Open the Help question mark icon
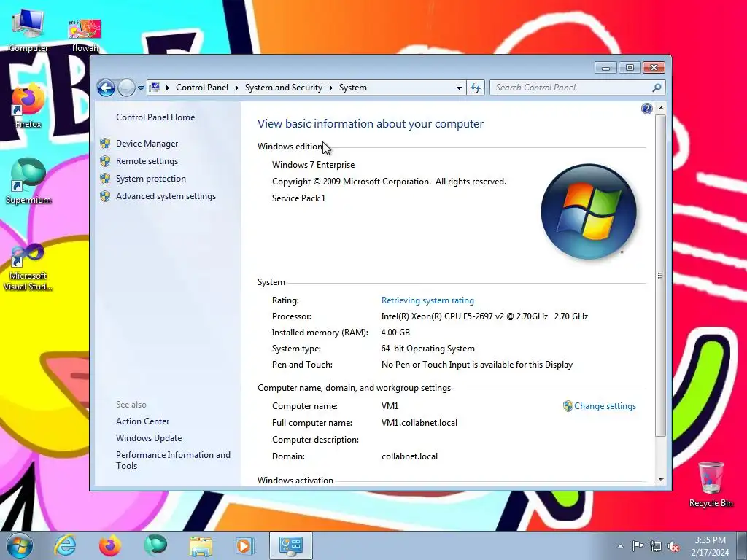 pyautogui.click(x=646, y=109)
